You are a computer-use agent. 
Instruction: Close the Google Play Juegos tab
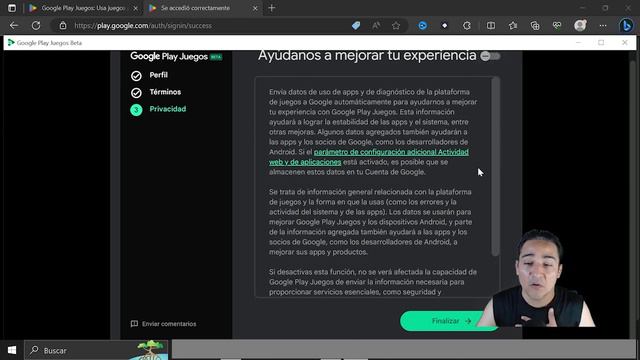tap(136, 8)
